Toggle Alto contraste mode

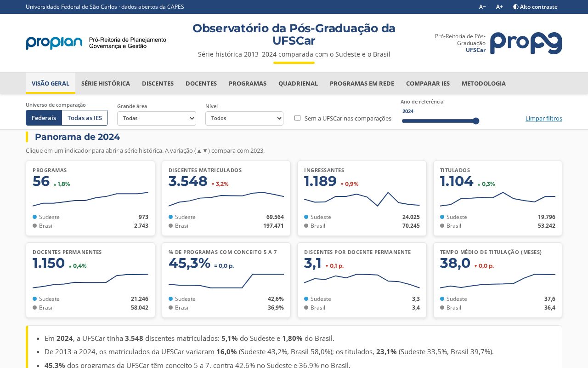click(x=535, y=7)
